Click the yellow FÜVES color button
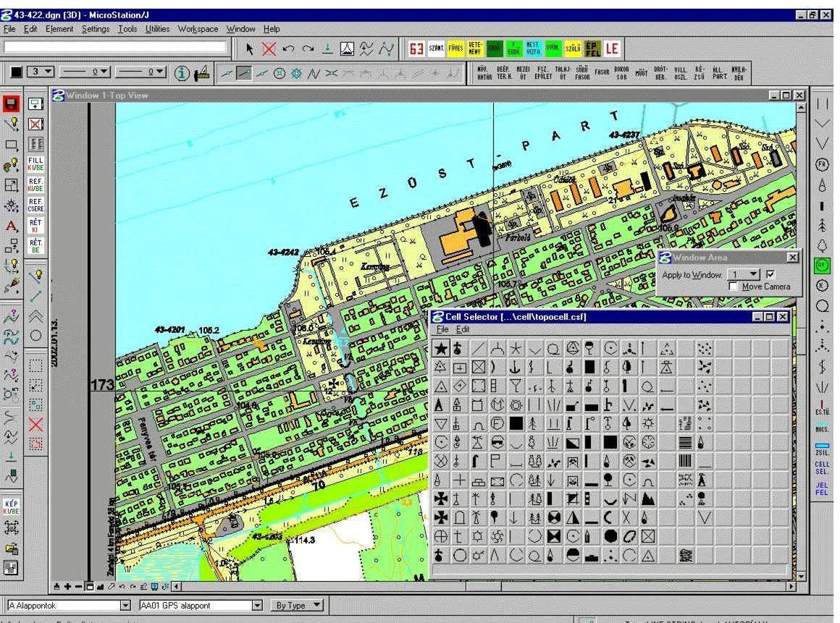This screenshot has height=623, width=840. click(455, 48)
